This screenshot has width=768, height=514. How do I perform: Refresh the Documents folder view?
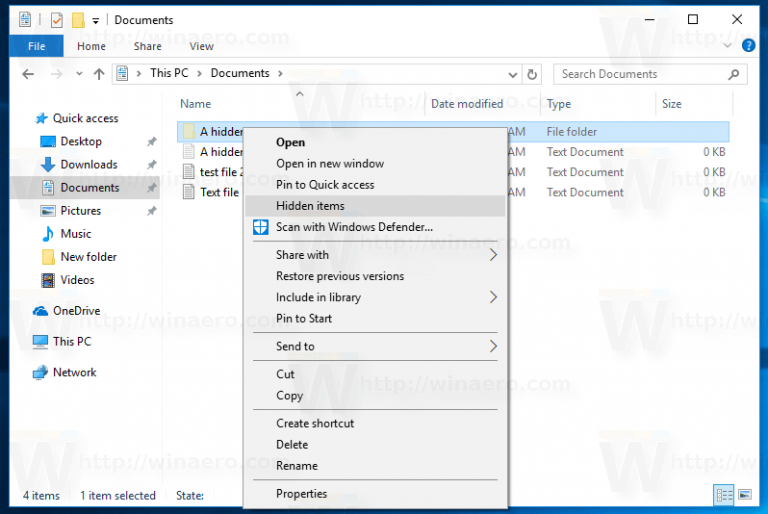(532, 74)
